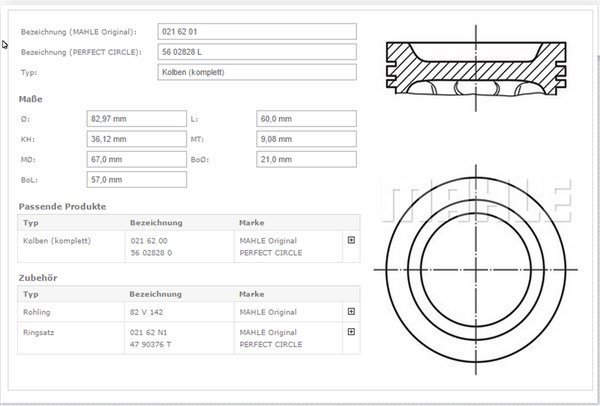Image resolution: width=600 pixels, height=406 pixels.
Task: Open the Kolben (komplett) 021 62 00 arrow icon
Action: coord(351,240)
